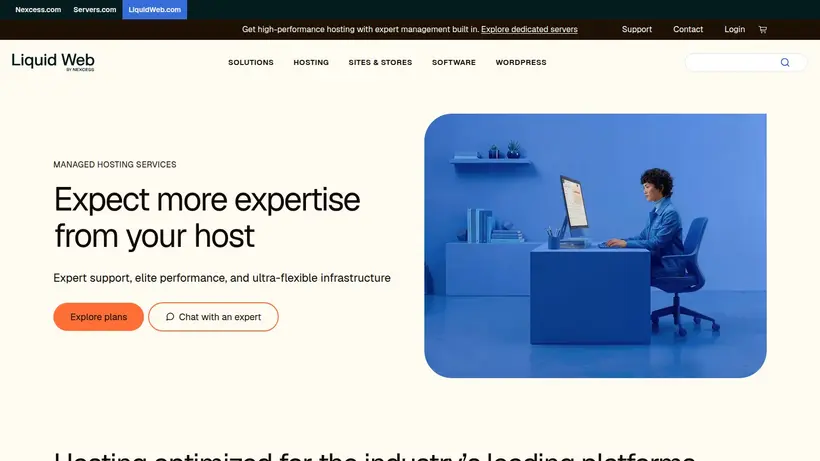Viewport: 820px width, 461px height.
Task: Click the search magnifier icon
Action: 785,62
